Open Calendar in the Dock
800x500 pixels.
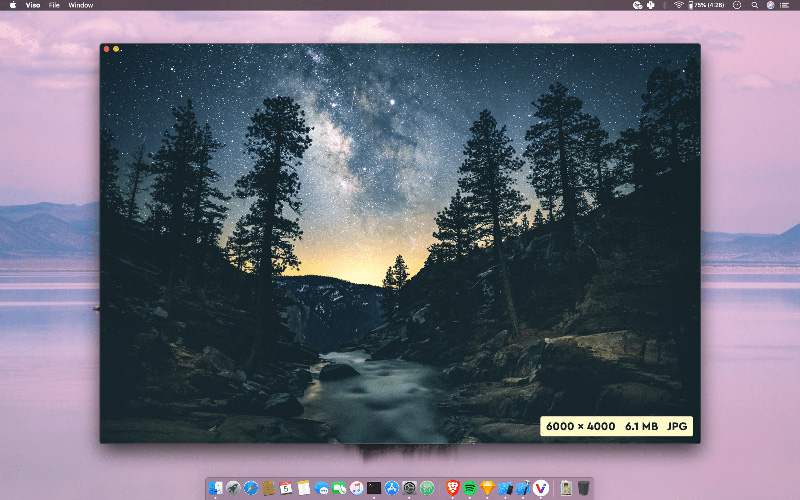(x=286, y=488)
